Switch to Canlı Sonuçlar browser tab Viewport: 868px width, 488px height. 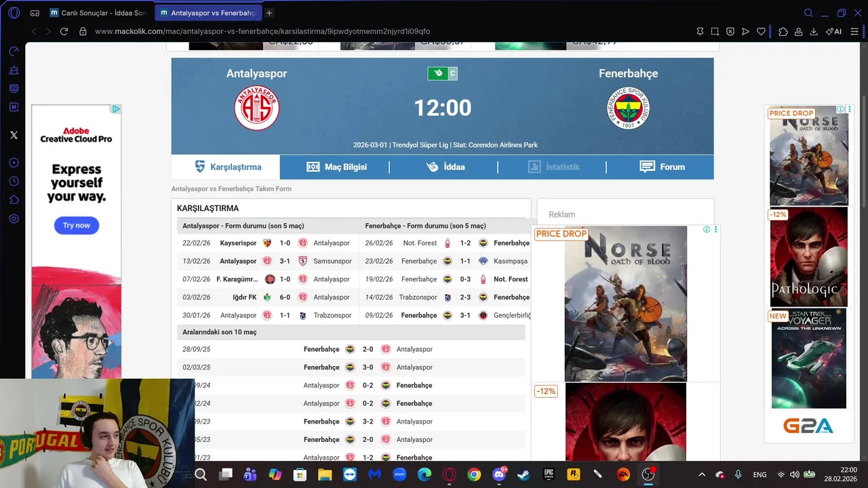pos(97,13)
